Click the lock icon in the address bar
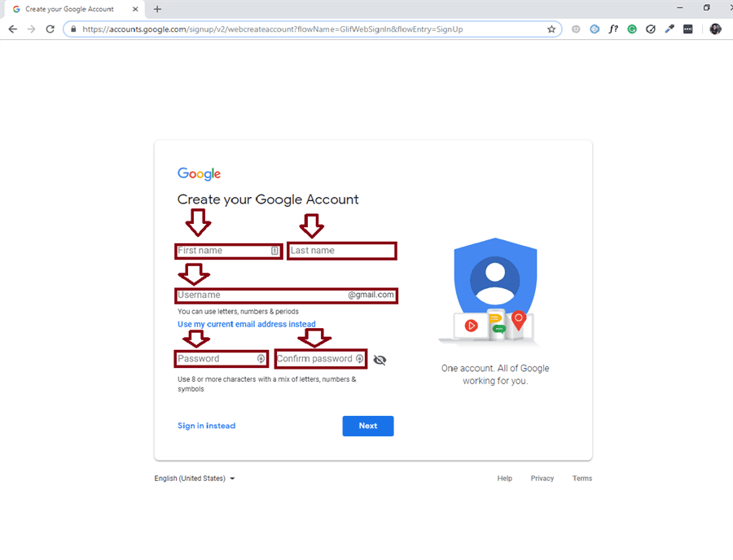The width and height of the screenshot is (733, 560). 72,28
